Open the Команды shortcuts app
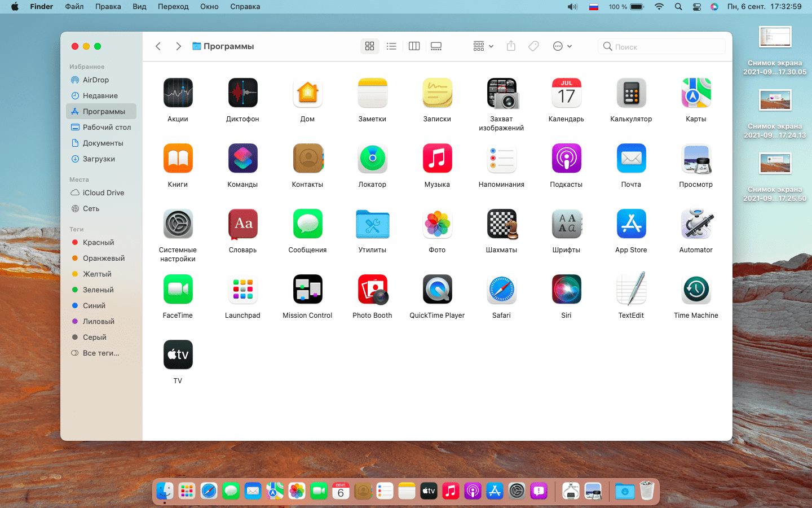 tap(242, 158)
